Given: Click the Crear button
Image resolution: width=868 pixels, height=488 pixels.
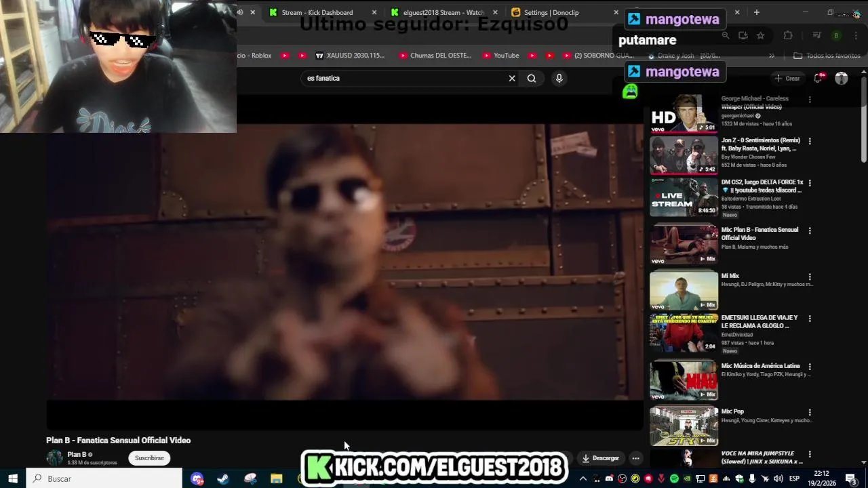Looking at the screenshot, I should click(x=787, y=78).
